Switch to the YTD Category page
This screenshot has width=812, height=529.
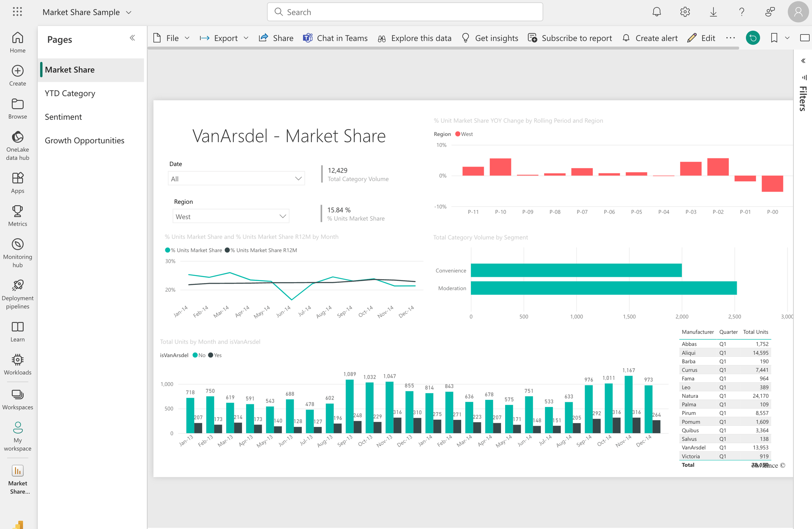(x=70, y=93)
